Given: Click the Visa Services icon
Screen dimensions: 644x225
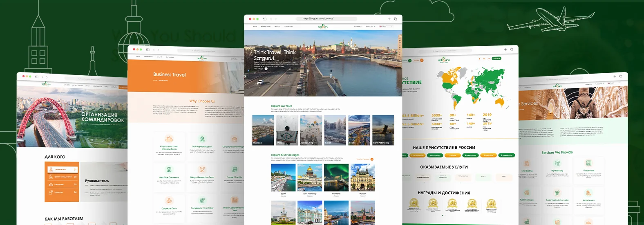Looking at the screenshot, I should pyautogui.click(x=588, y=163).
